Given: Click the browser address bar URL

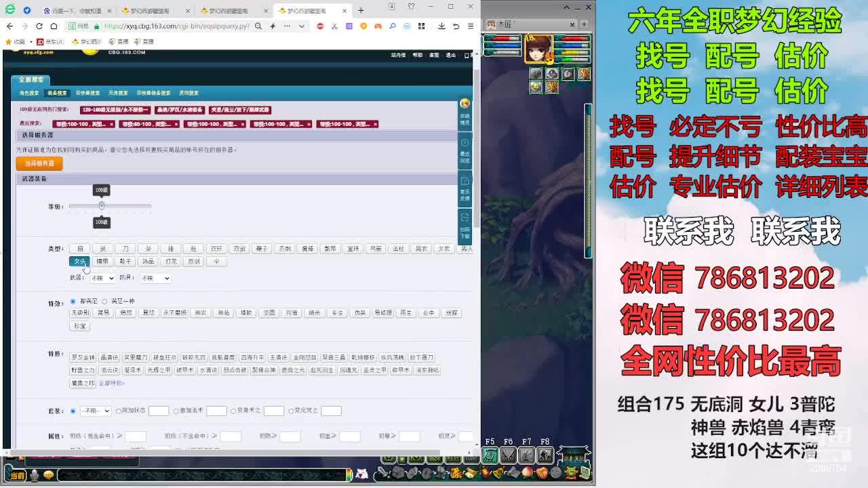Looking at the screenshot, I should 176,26.
